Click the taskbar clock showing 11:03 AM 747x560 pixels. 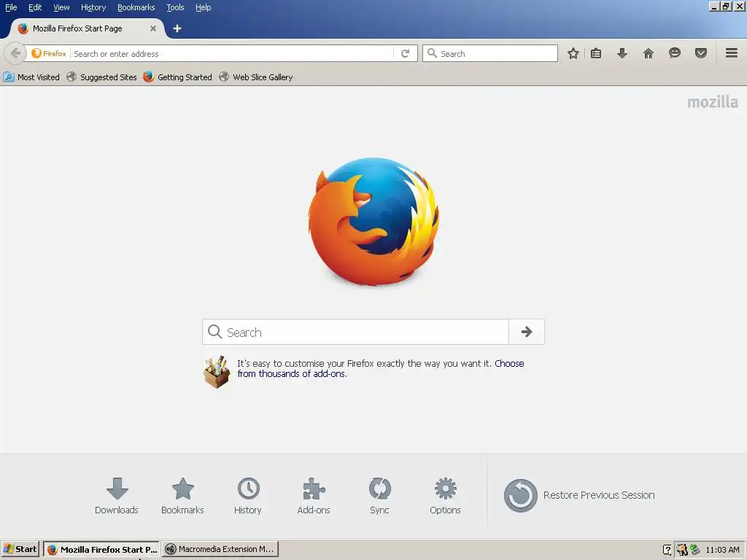722,550
